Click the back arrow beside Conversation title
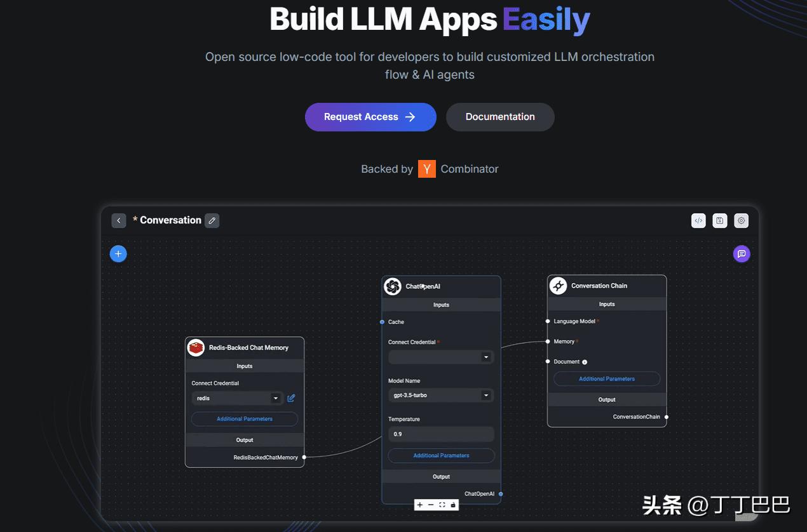This screenshot has height=532, width=807. point(119,220)
